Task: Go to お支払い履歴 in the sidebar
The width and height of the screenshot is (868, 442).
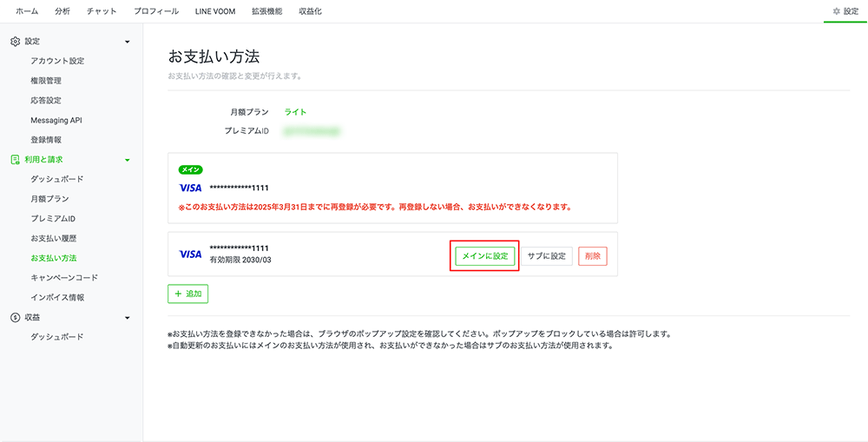Action: (x=54, y=238)
